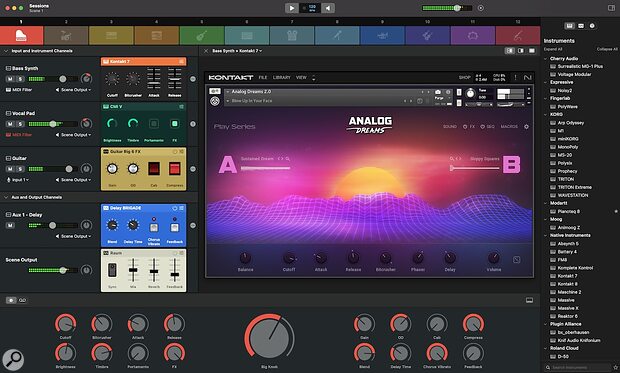Adjust the master output level slider
Screen dimensions: 620x373
(x=457, y=8)
